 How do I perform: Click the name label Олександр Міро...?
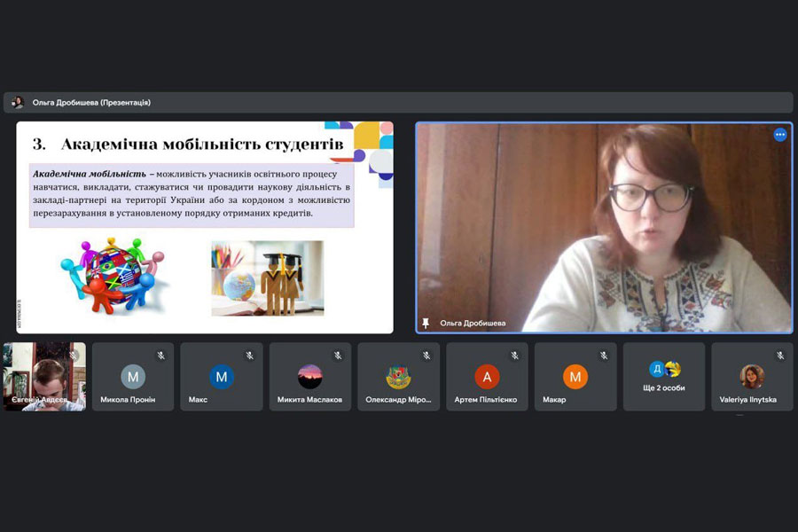click(398, 400)
